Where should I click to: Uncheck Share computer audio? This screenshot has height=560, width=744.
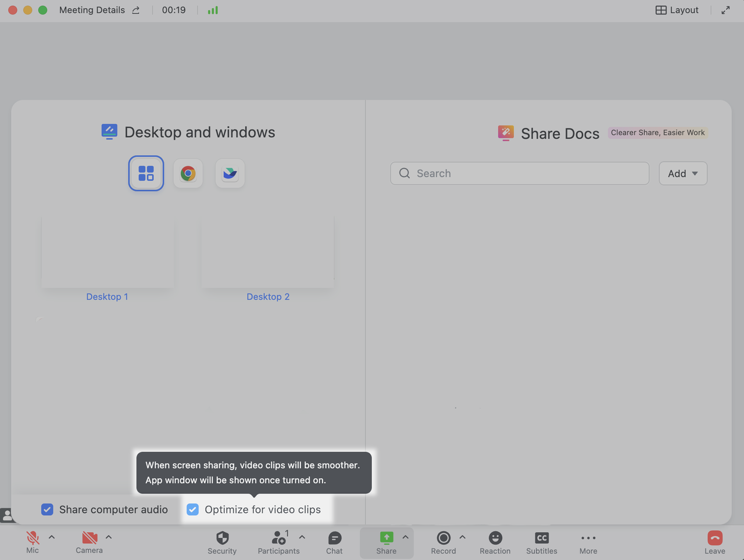48,509
